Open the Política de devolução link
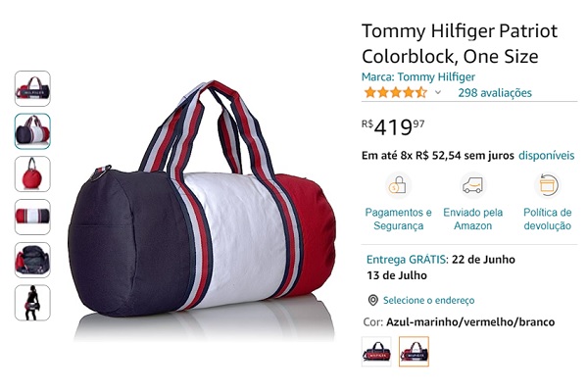 point(548,220)
